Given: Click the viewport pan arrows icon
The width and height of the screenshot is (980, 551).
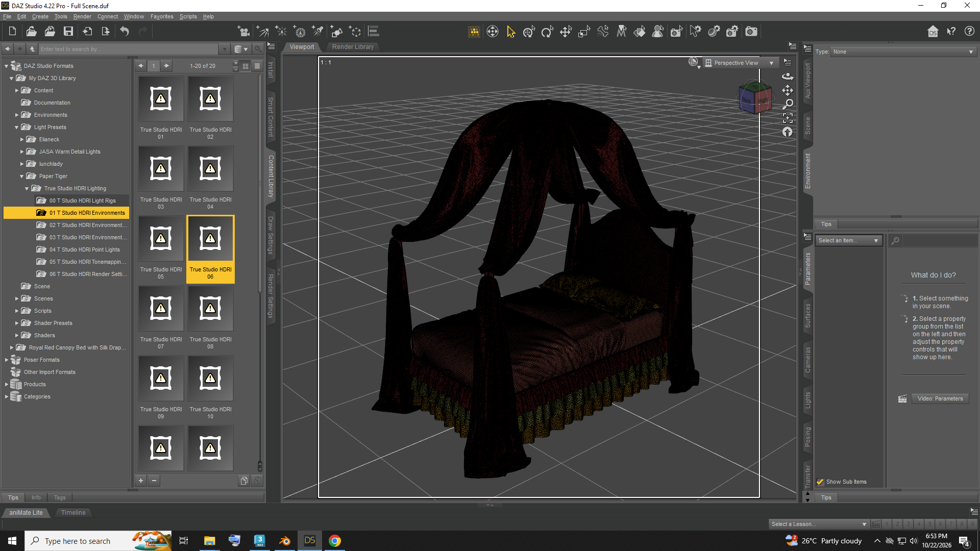Looking at the screenshot, I should pyautogui.click(x=788, y=90).
